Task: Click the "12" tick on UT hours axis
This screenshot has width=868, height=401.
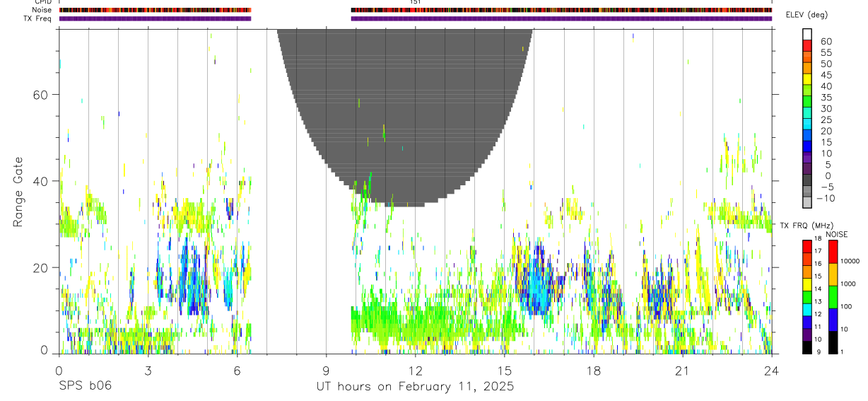Action: [415, 371]
